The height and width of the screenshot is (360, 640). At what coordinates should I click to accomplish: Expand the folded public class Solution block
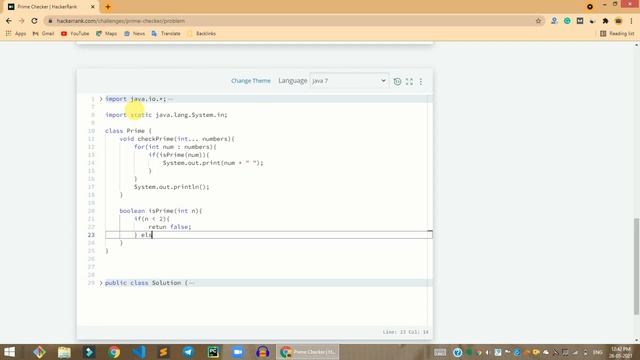(101, 283)
